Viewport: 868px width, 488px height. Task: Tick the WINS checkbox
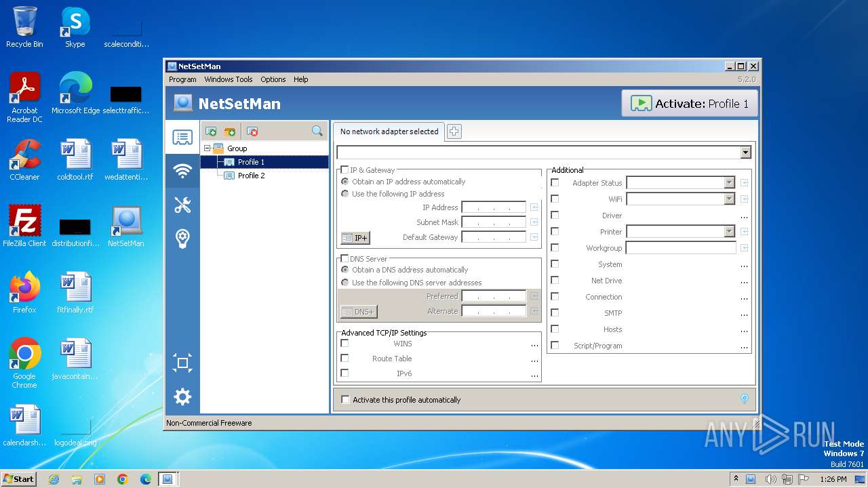click(344, 343)
